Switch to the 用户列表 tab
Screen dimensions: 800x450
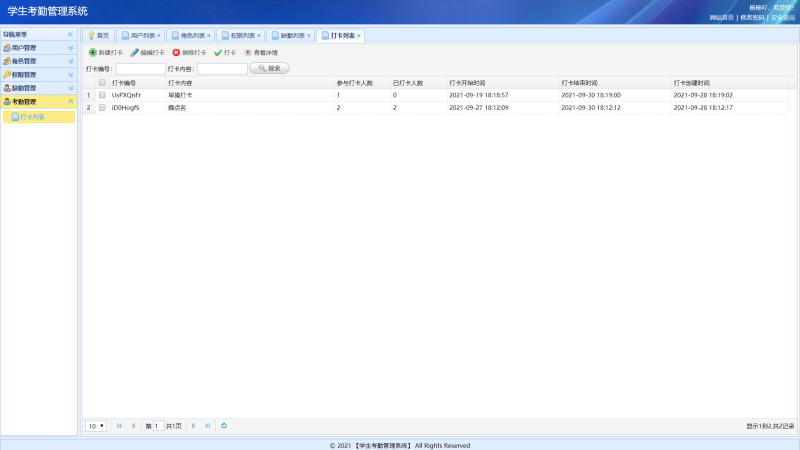139,35
